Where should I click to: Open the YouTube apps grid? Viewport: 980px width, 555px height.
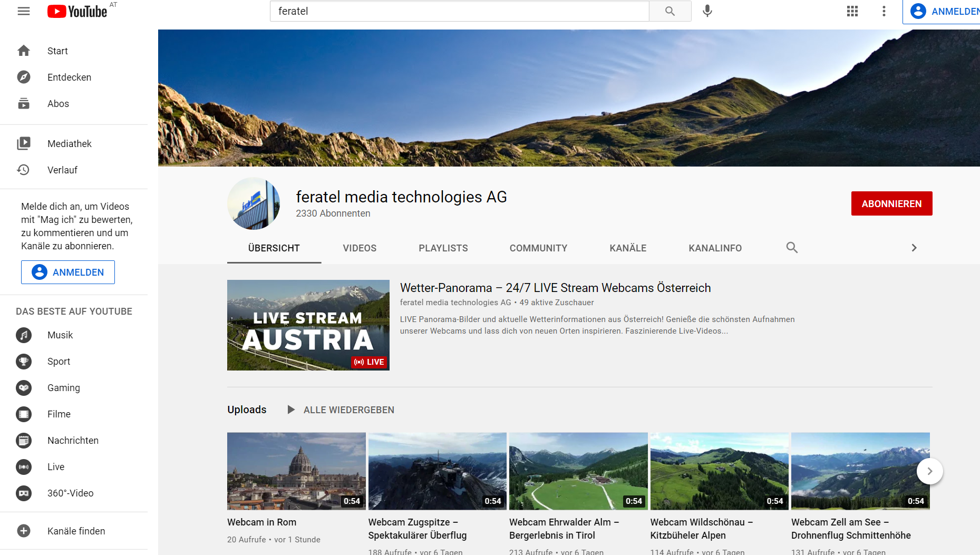click(x=852, y=11)
